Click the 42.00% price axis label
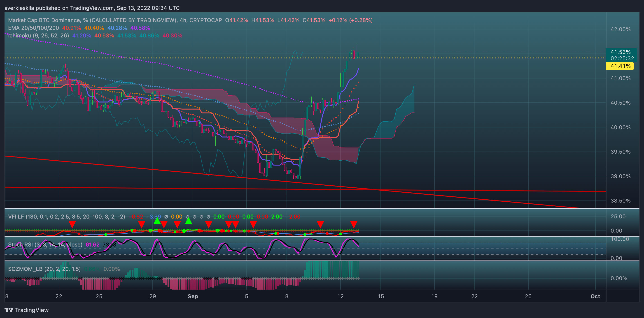The height and width of the screenshot is (318, 644). click(621, 29)
